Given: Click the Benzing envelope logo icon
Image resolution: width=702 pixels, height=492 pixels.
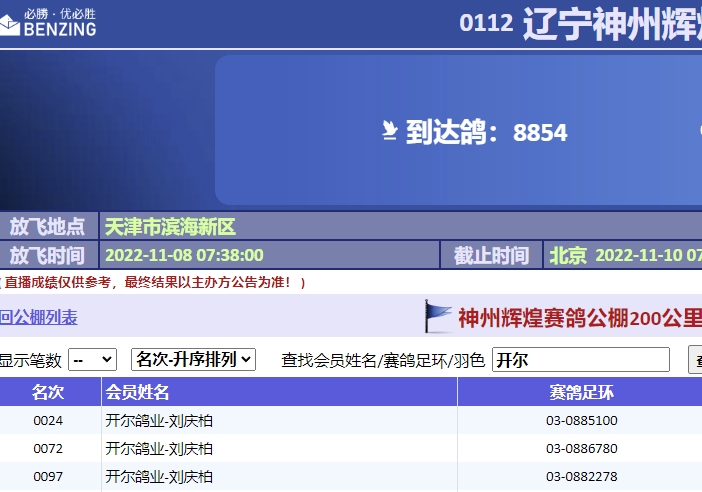Looking at the screenshot, I should [10, 24].
